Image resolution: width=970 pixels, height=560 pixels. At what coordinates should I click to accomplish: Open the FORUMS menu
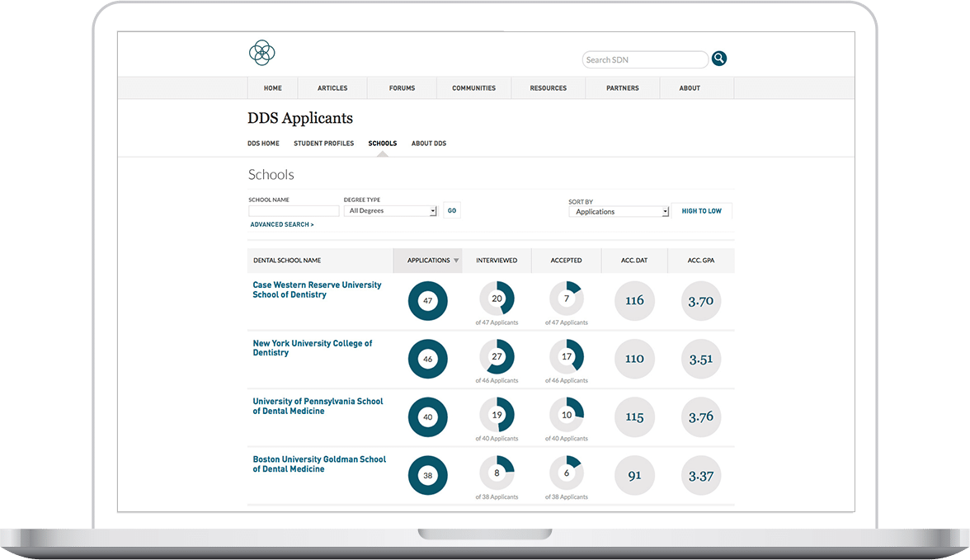pyautogui.click(x=402, y=87)
